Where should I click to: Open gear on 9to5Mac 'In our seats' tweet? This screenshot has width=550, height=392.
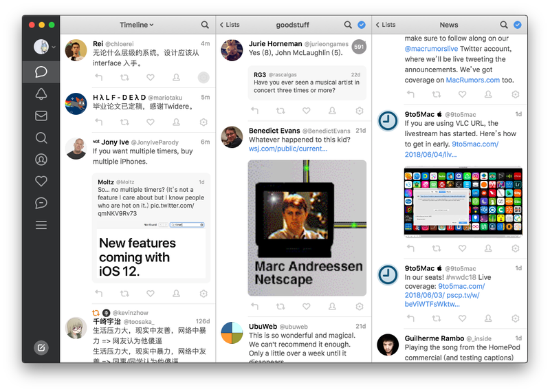[515, 318]
